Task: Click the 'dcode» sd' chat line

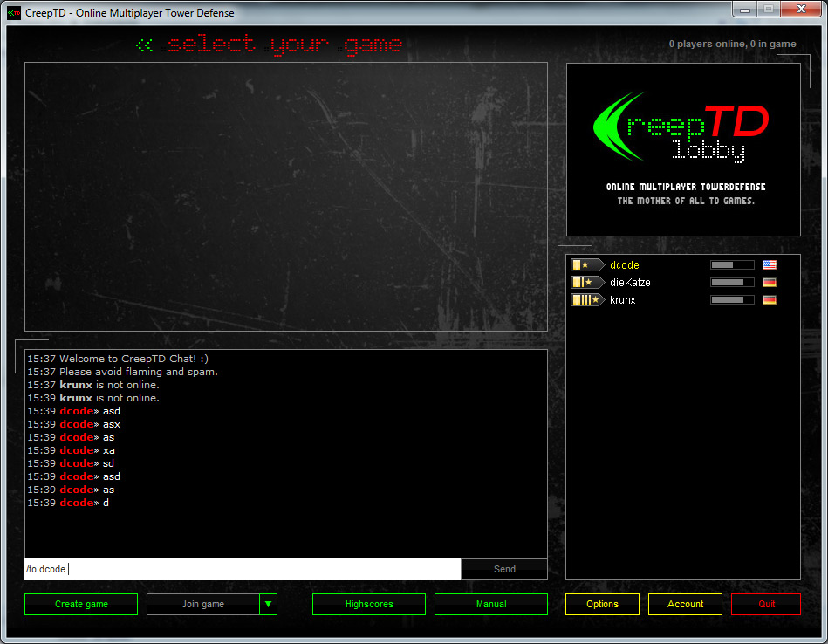Action: click(71, 463)
